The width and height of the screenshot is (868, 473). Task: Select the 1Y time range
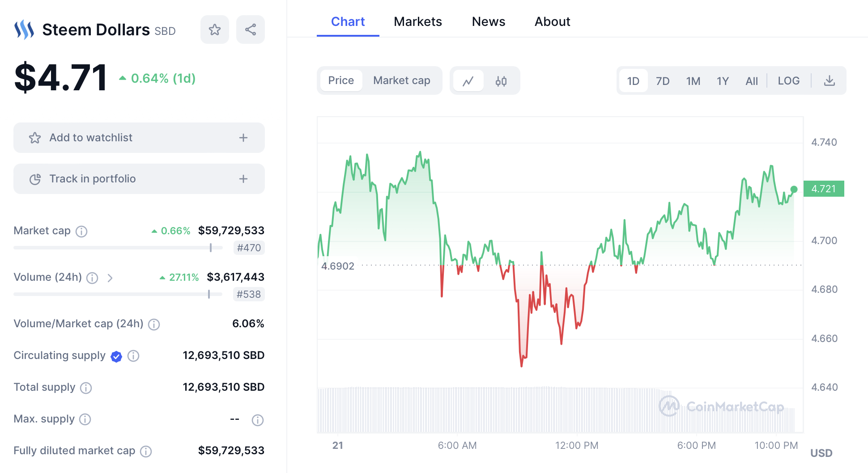(723, 81)
